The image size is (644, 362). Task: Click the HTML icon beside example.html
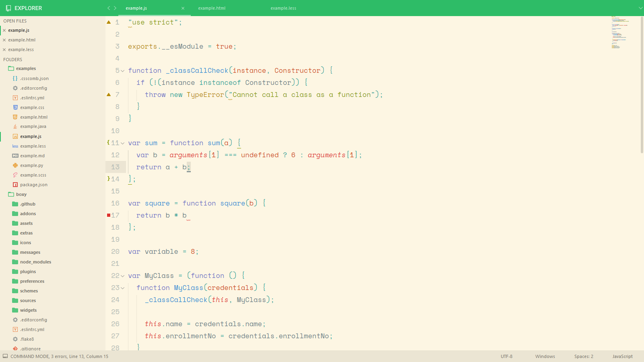pos(15,117)
